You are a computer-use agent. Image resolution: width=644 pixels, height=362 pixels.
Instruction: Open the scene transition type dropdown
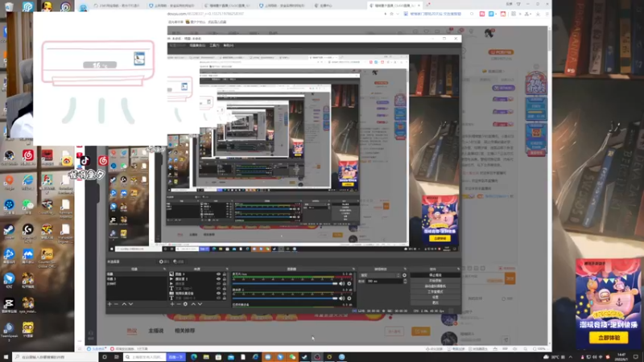tap(379, 275)
